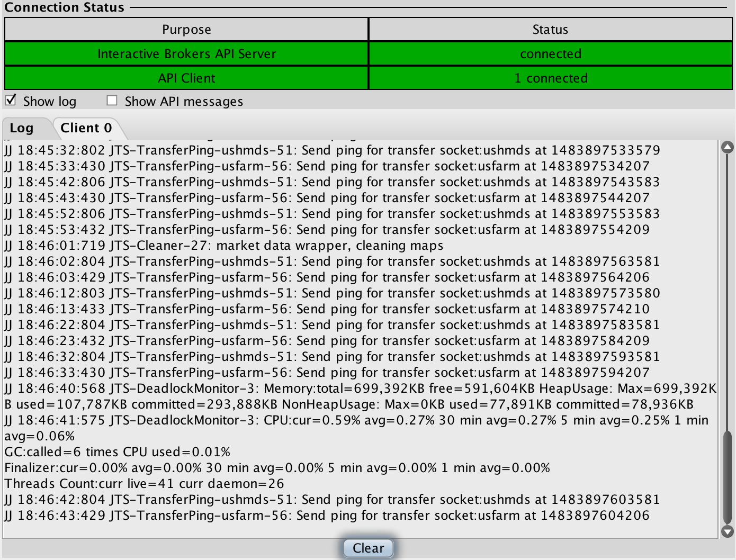This screenshot has height=560, width=736.
Task: Enable the Show API messages checkbox
Action: pyautogui.click(x=112, y=100)
